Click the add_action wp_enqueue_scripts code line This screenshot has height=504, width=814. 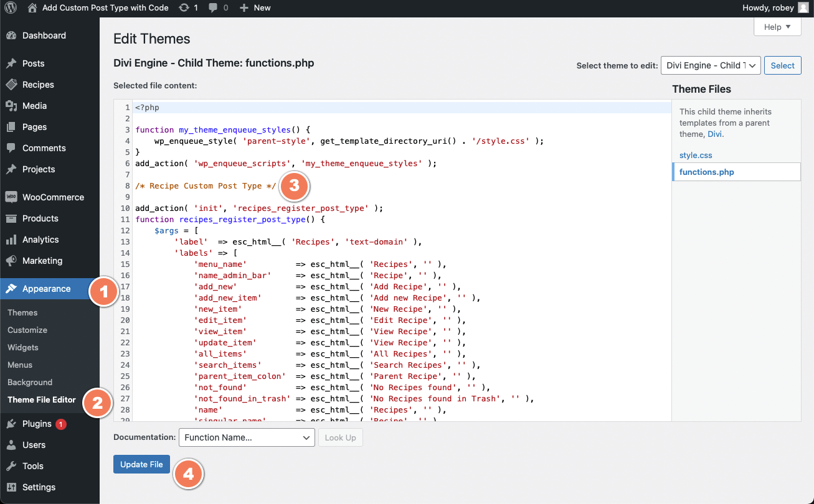click(286, 164)
